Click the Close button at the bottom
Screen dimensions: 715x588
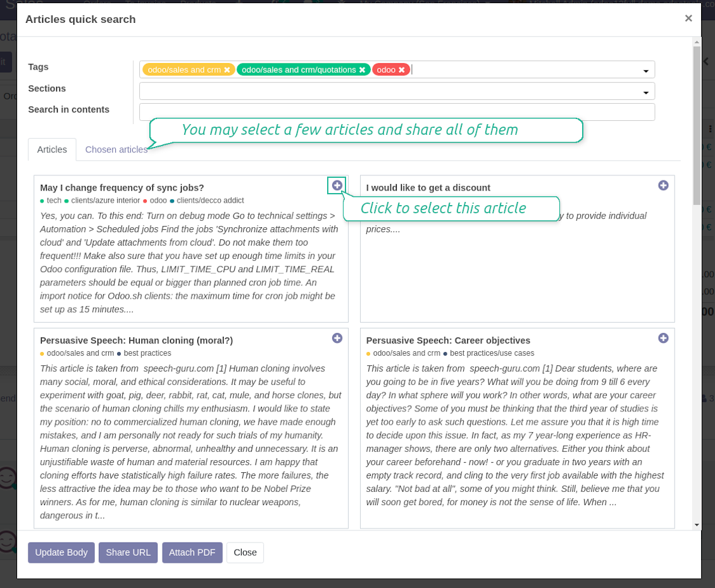[x=245, y=553]
